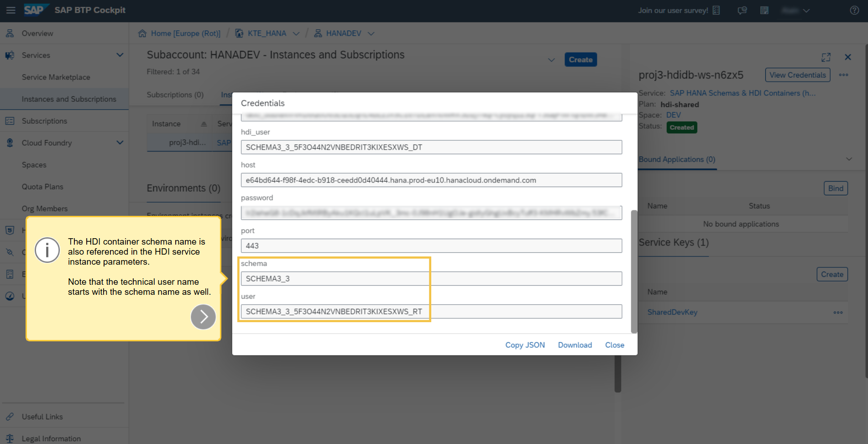Click Home [Europe (Rot)] breadcrumb link
This screenshot has height=444, width=868.
186,33
